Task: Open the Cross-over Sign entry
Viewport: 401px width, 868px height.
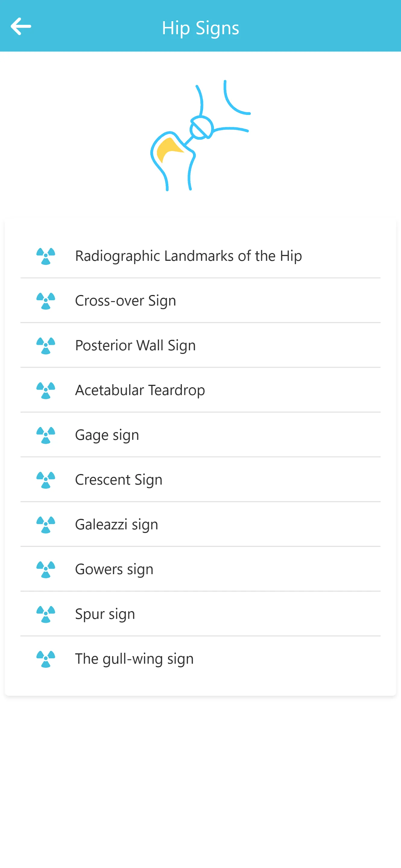Action: point(200,300)
